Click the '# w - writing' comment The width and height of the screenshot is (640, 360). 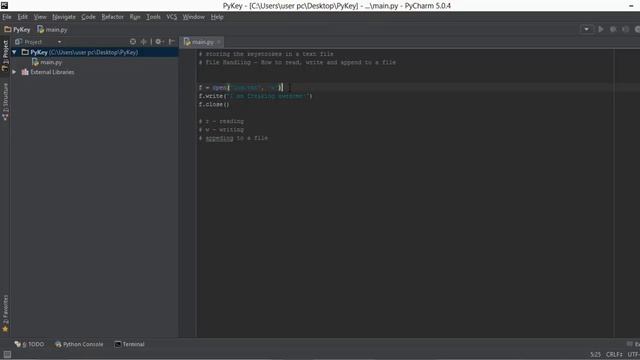221,130
